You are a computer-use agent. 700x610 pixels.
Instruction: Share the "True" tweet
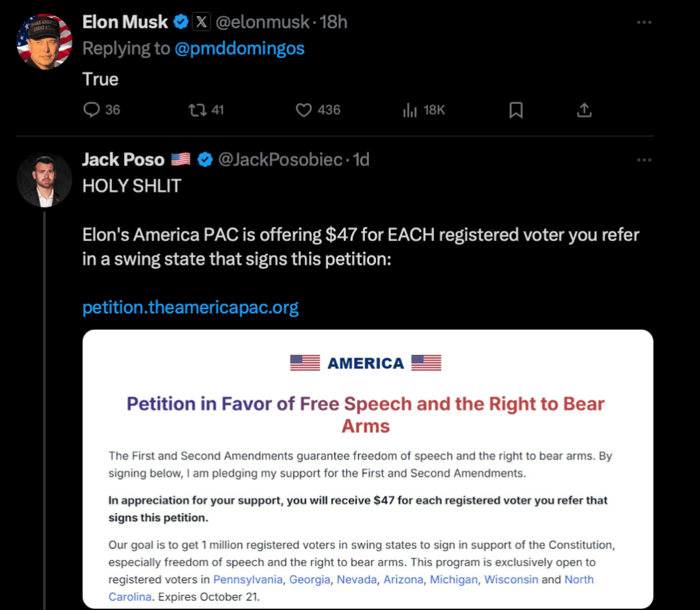584,110
